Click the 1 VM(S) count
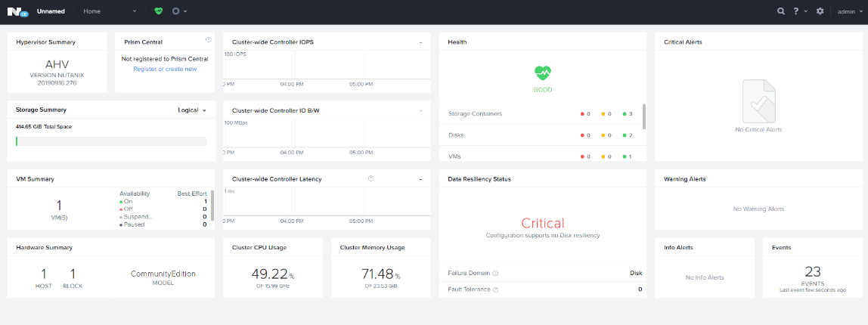This screenshot has width=868, height=325. pyautogui.click(x=59, y=206)
